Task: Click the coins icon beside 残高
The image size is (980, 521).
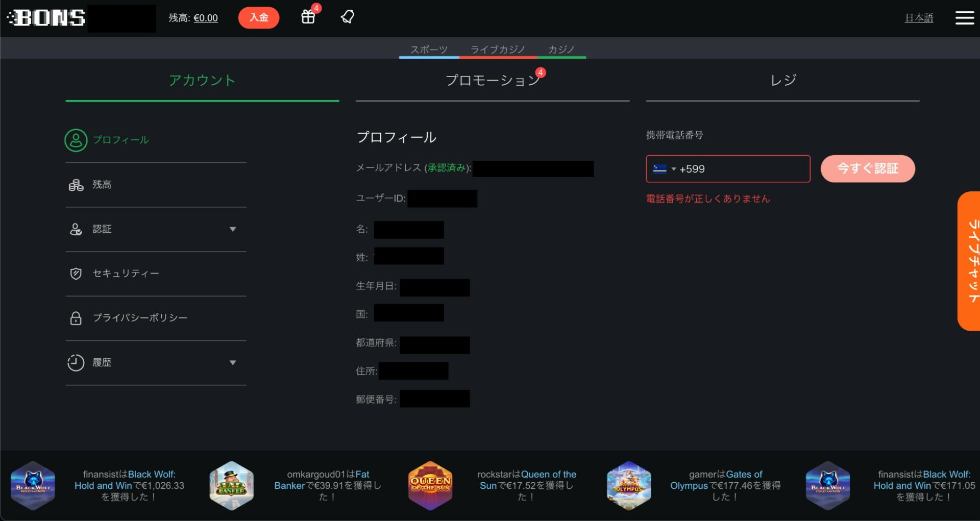Action: 76,185
